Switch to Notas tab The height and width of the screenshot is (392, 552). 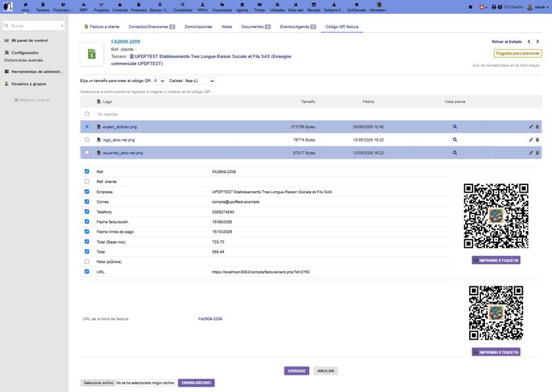pos(227,27)
